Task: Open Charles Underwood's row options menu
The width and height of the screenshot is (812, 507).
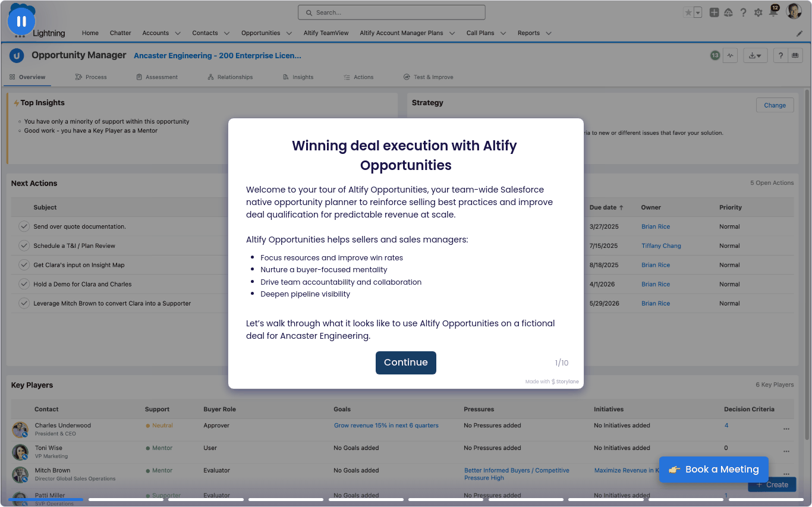Action: pos(786,429)
